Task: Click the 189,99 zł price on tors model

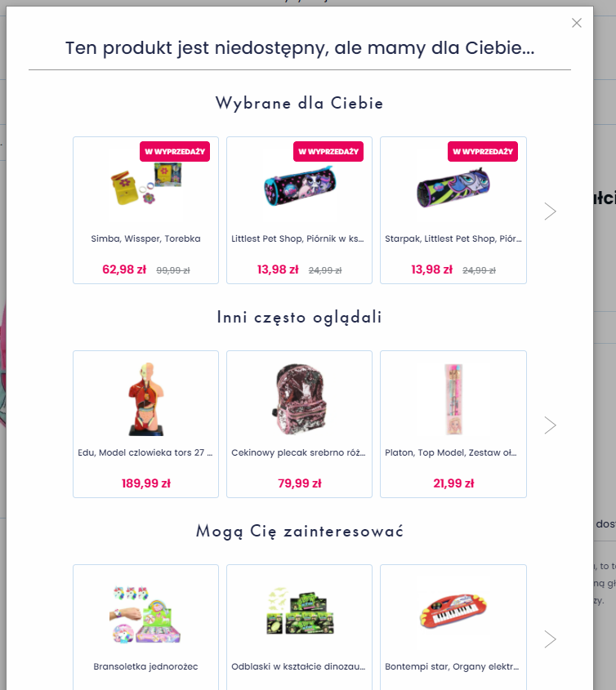Action: coord(145,483)
